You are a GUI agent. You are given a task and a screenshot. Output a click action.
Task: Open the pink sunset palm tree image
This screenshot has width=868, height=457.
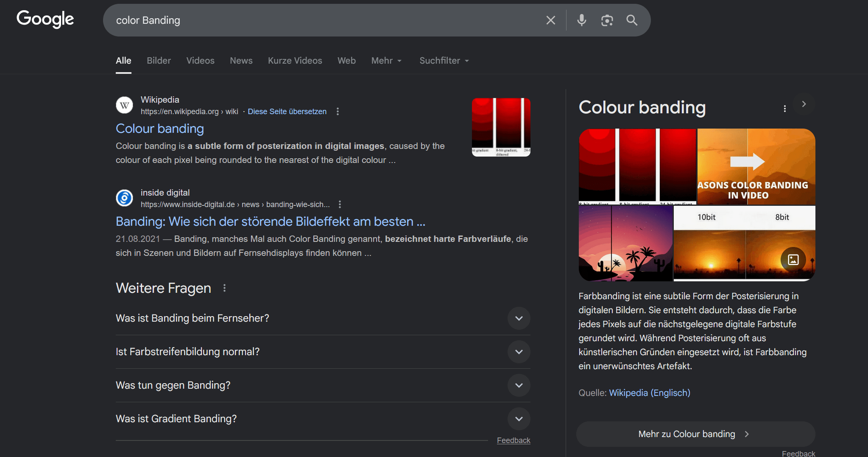click(625, 244)
